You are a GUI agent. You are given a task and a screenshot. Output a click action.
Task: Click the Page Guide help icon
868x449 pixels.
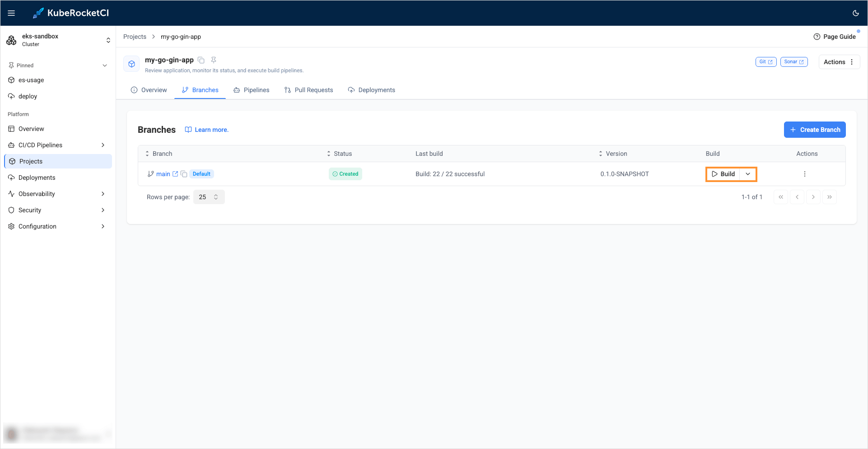pyautogui.click(x=817, y=37)
